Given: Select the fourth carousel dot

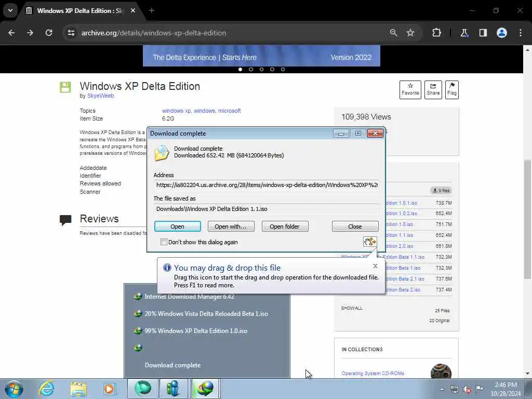Looking at the screenshot, I should [x=272, y=69].
